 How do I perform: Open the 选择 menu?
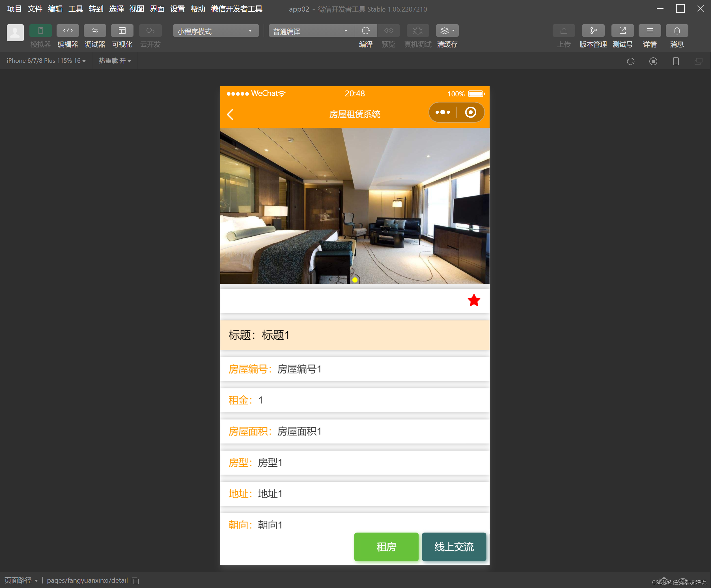[x=116, y=9]
